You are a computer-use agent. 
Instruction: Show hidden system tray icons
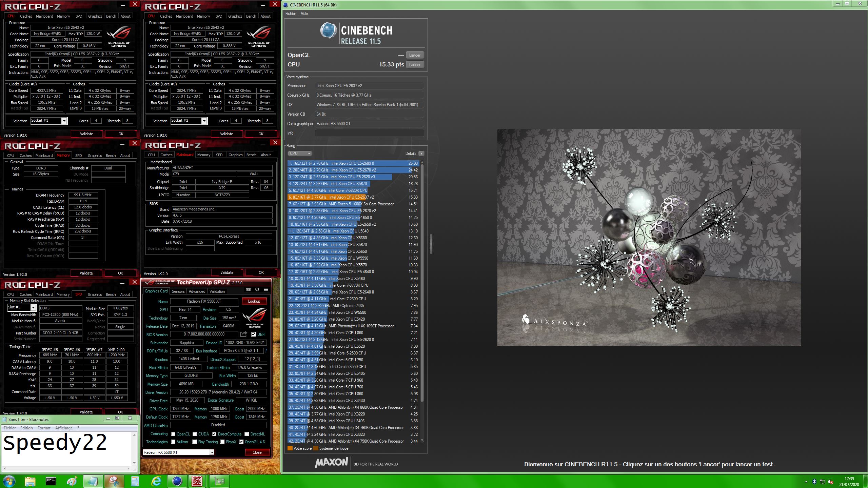tap(806, 482)
